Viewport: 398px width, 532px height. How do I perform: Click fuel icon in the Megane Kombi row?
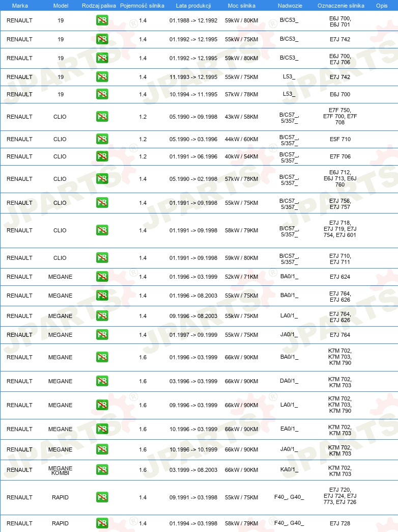(102, 470)
